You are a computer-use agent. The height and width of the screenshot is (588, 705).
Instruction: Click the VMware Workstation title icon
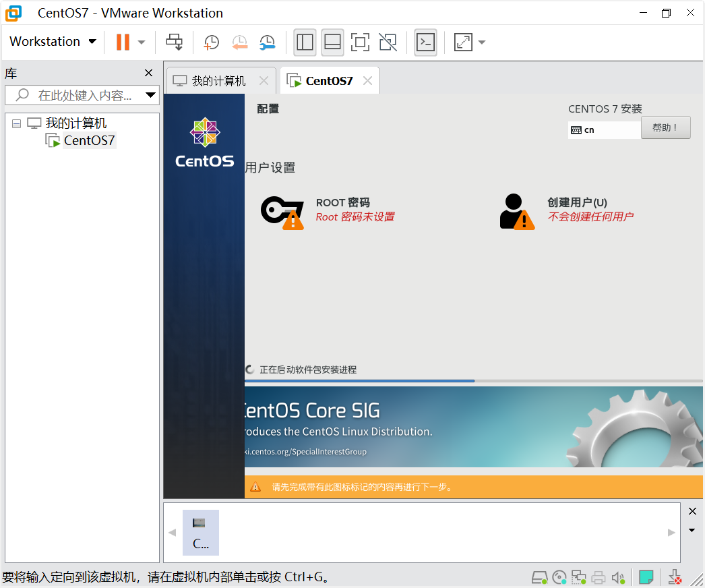(13, 13)
